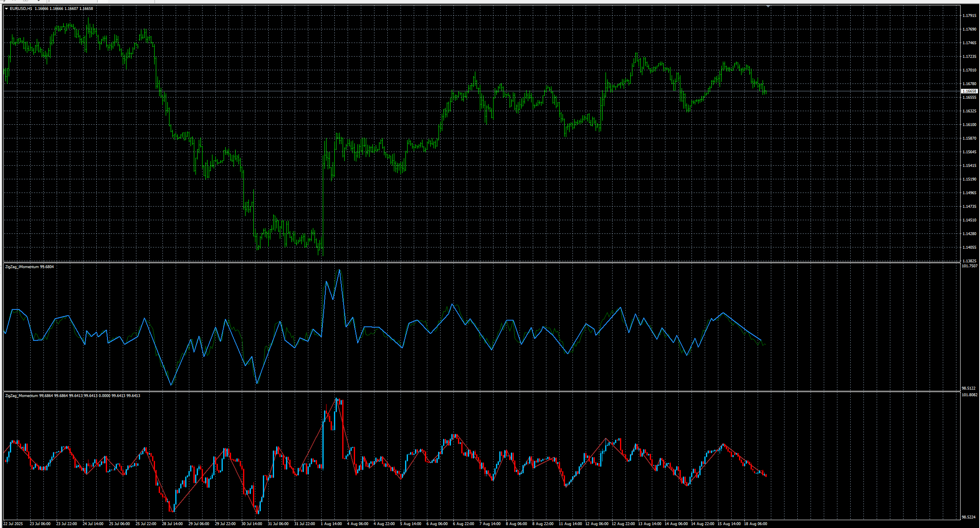This screenshot has width=980, height=528.
Task: Open the triangle dropdown beside EURUSD,H1
Action: pos(7,9)
